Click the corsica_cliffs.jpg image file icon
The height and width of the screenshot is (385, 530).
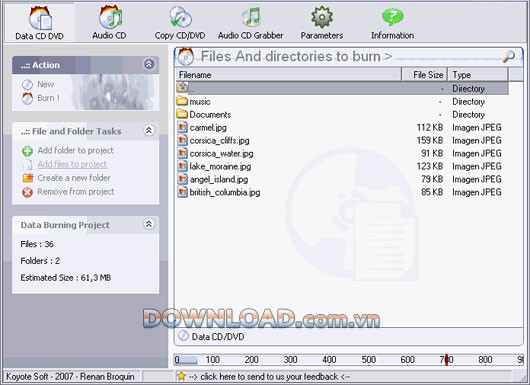tap(182, 140)
